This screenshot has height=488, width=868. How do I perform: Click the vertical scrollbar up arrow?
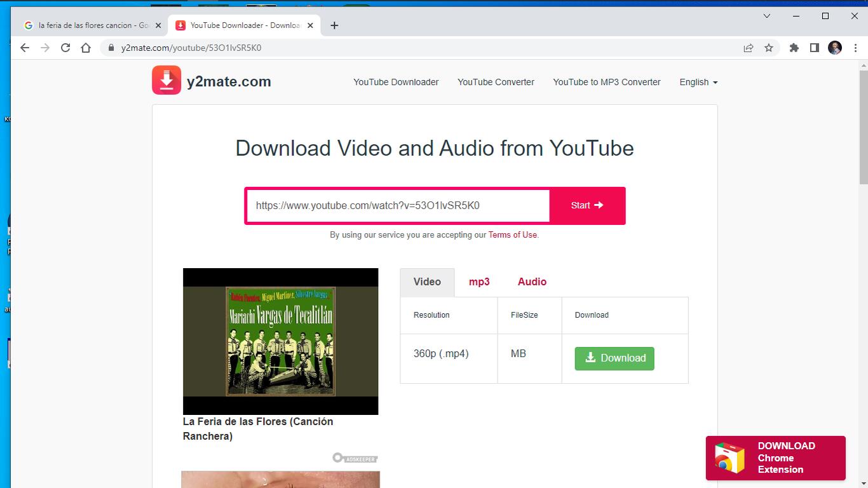(x=863, y=65)
